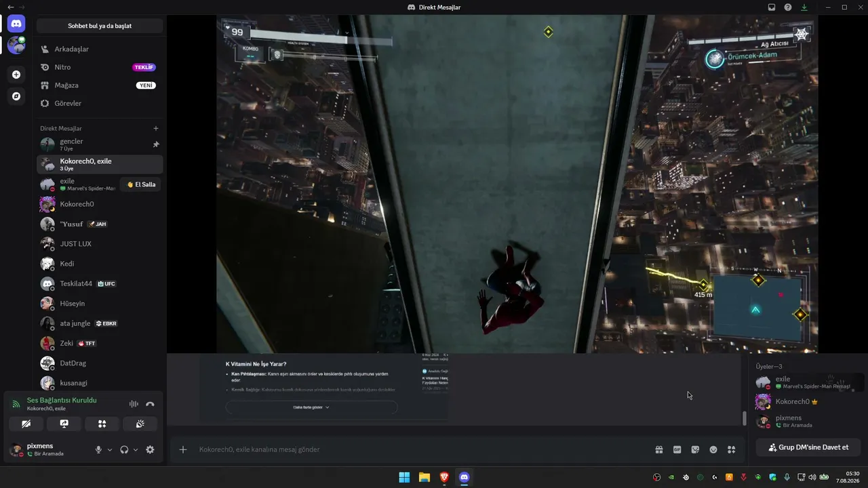Open the emoji picker
This screenshot has width=868, height=488.
[x=713, y=449]
